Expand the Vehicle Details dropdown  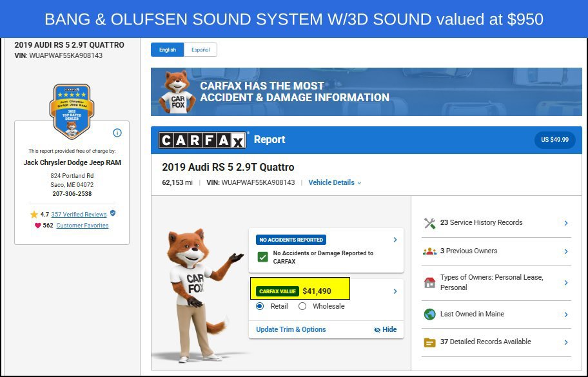(x=335, y=182)
